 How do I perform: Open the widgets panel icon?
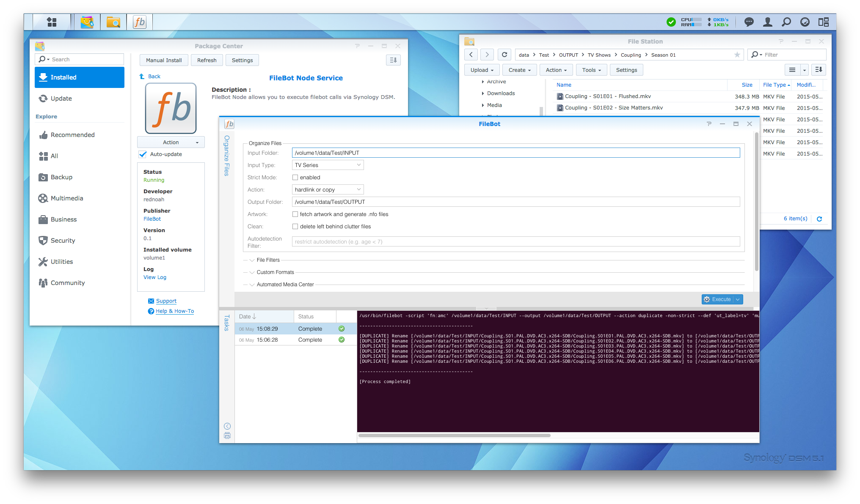coord(823,22)
